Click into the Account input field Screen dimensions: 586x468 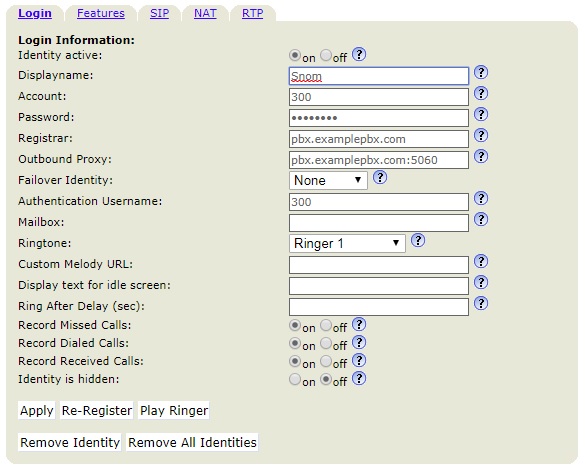click(x=379, y=97)
